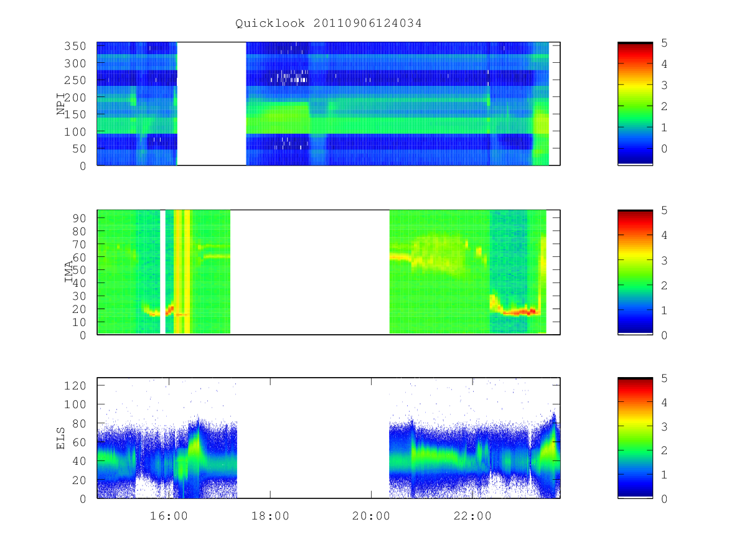The width and height of the screenshot is (747, 560).
Task: Click the colorbar beside the IMA panel
Action: pos(635,272)
